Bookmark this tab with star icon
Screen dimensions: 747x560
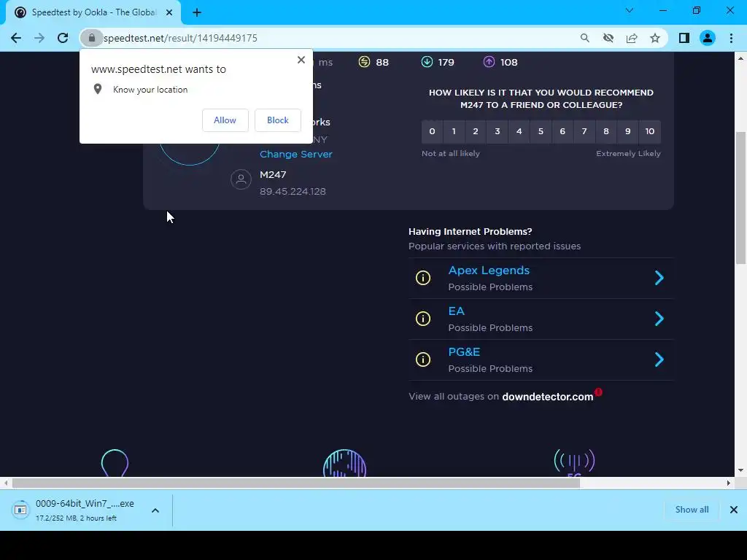point(655,38)
